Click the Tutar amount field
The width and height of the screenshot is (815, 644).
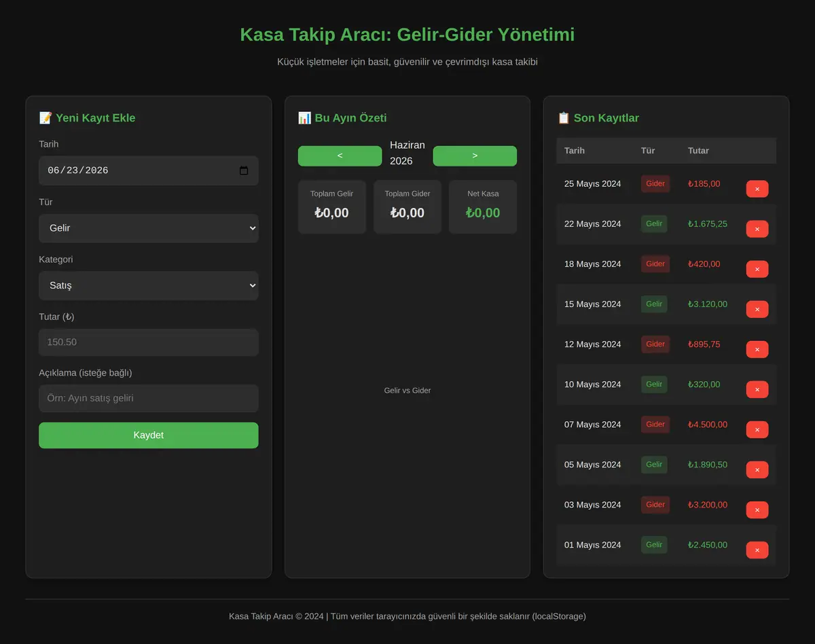(149, 342)
